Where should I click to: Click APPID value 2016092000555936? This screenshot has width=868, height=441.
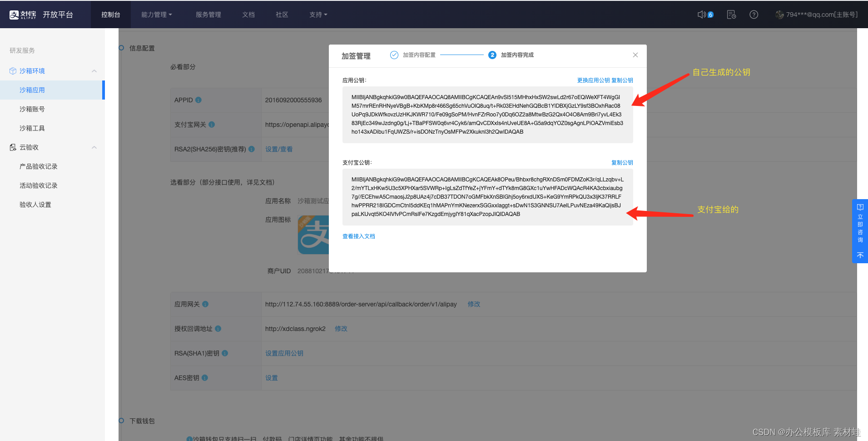point(293,100)
